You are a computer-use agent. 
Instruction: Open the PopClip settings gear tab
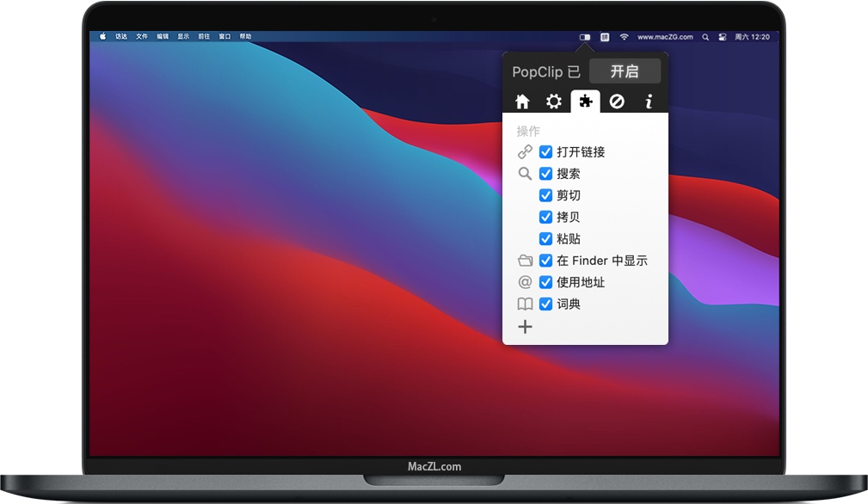point(554,101)
